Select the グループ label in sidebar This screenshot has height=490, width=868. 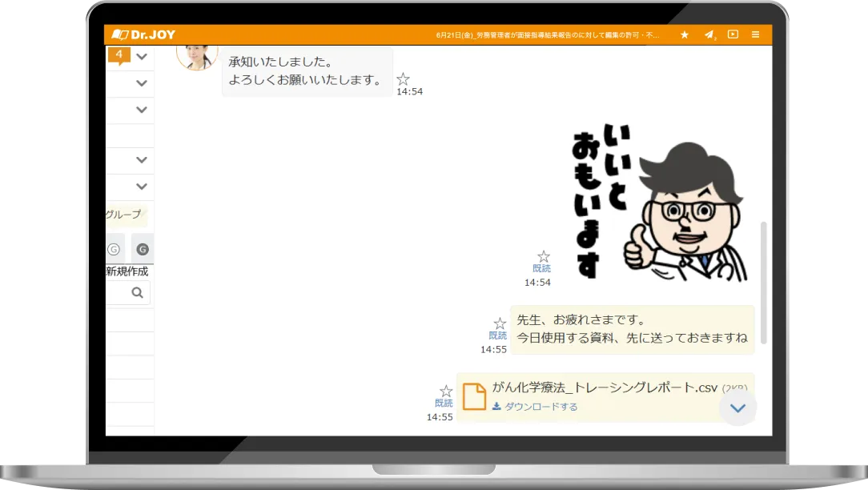[124, 215]
